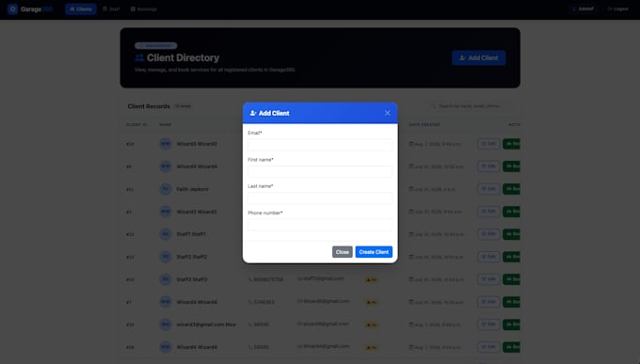Screen dimensions: 640x364
Task: Focus the Email input field
Action: 320,145
